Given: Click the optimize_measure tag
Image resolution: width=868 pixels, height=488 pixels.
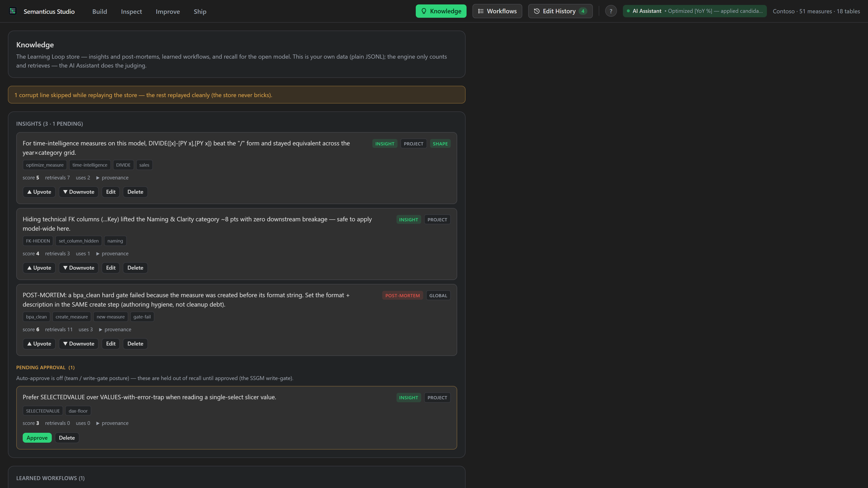Looking at the screenshot, I should point(45,165).
